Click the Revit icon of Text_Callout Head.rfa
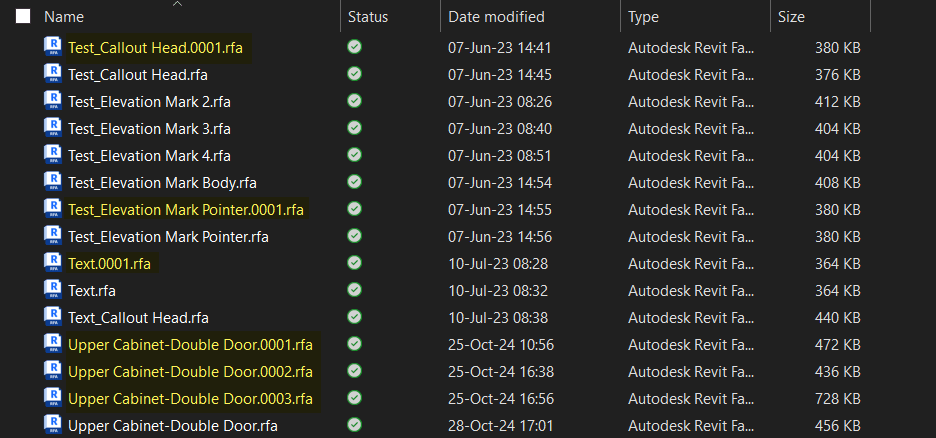Viewport: 936px width, 438px height. tap(53, 316)
